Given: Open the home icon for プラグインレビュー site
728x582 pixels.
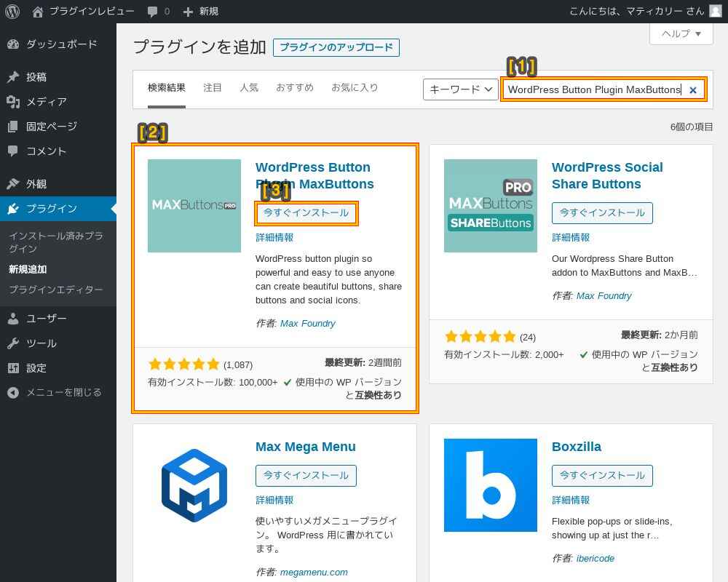Looking at the screenshot, I should 38,11.
